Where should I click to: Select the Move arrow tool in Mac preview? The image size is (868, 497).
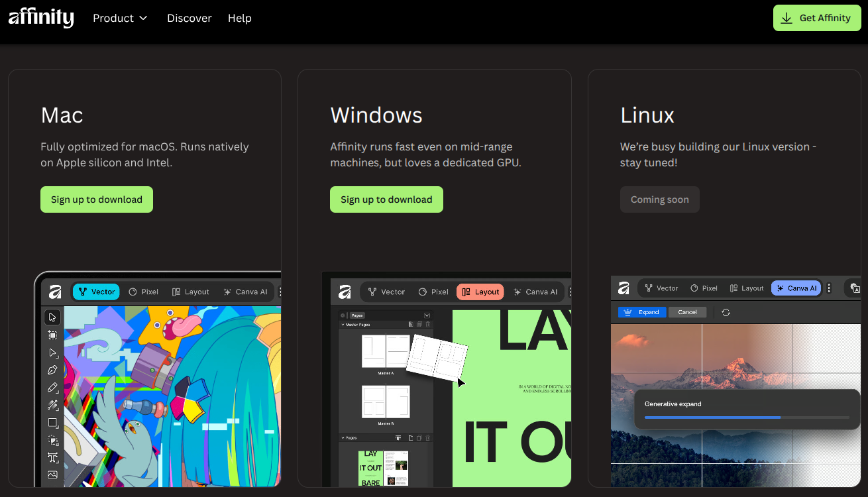[52, 317]
